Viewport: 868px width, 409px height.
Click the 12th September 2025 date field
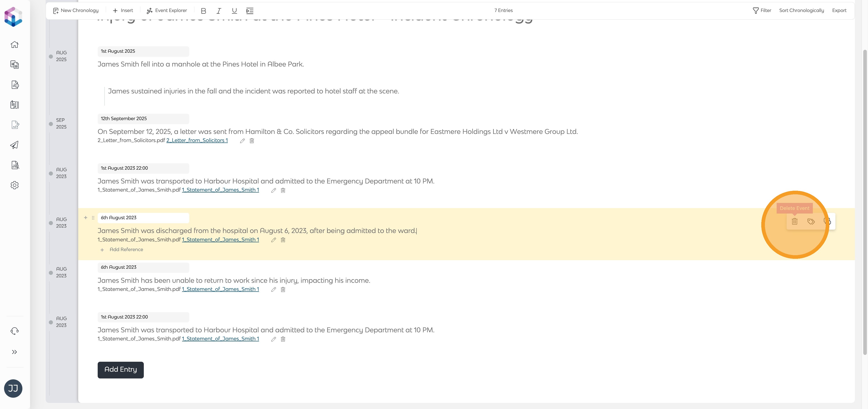(x=143, y=119)
